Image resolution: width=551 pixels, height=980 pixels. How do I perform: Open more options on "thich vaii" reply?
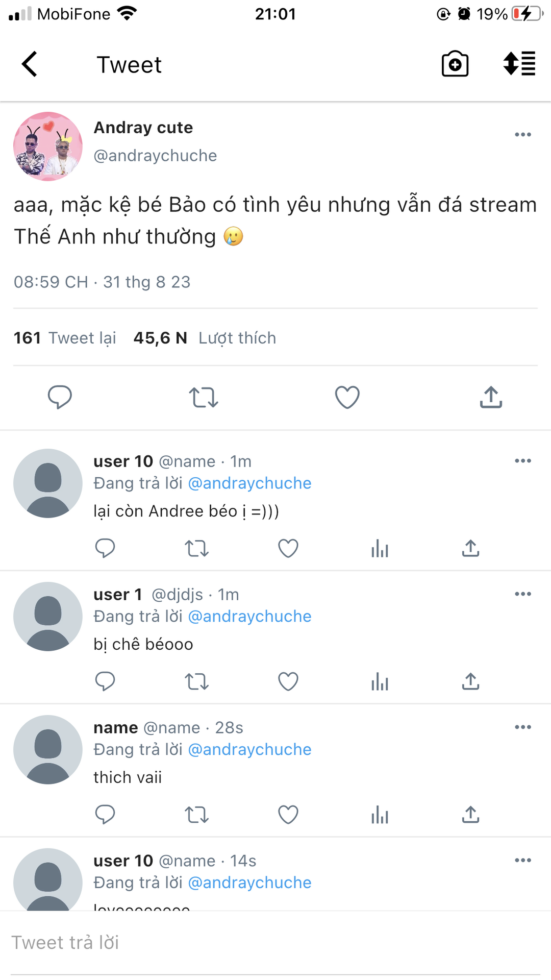(x=522, y=727)
